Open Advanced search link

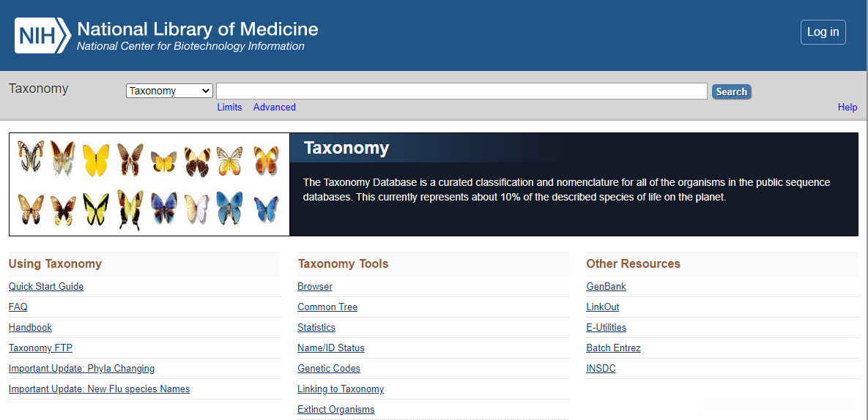[x=275, y=108]
